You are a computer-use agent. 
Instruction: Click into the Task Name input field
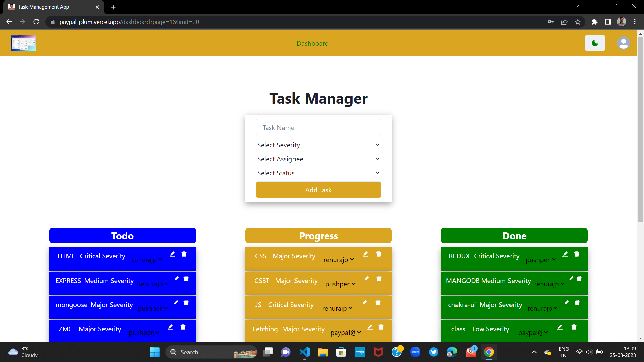click(x=318, y=128)
